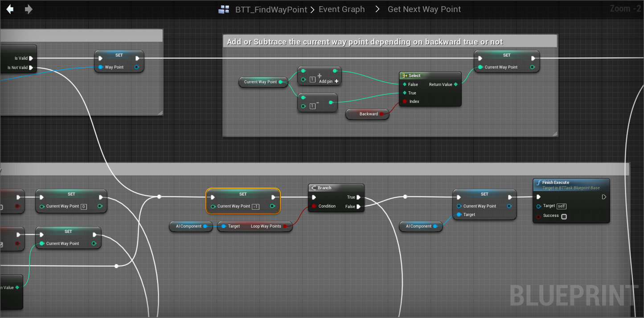
Task: Select Event Graph in the breadcrumb
Action: (341, 9)
